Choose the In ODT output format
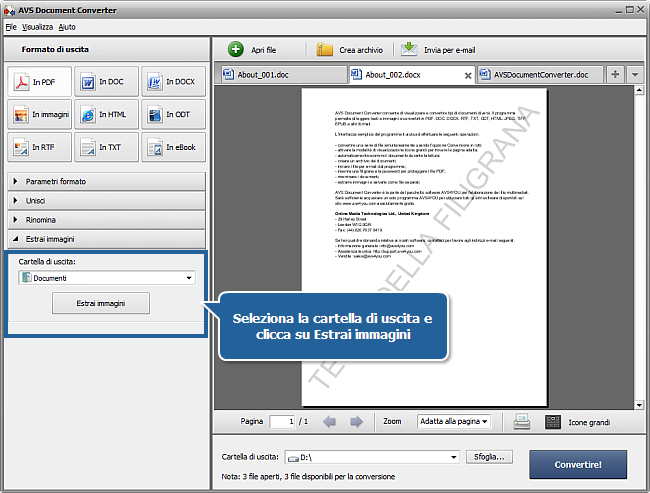This screenshot has height=493, width=650. pos(173,114)
